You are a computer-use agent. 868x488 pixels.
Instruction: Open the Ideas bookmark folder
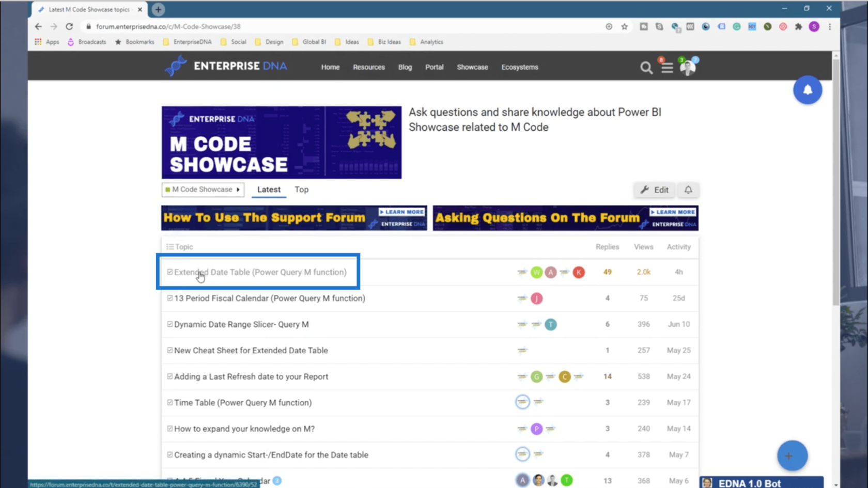(347, 42)
